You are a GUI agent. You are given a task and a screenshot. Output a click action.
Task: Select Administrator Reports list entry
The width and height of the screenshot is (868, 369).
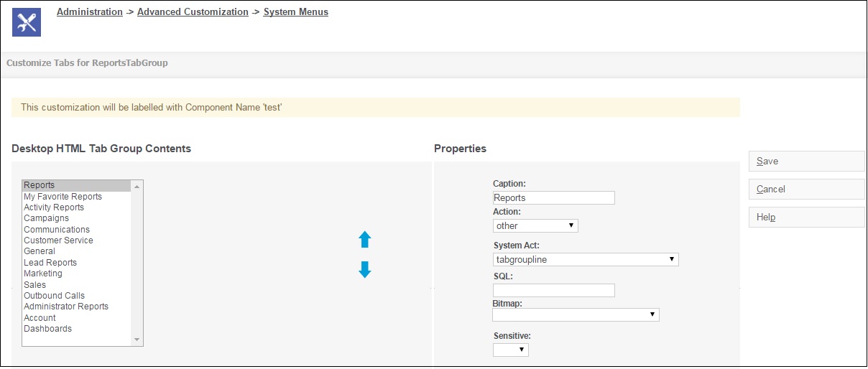(x=66, y=307)
